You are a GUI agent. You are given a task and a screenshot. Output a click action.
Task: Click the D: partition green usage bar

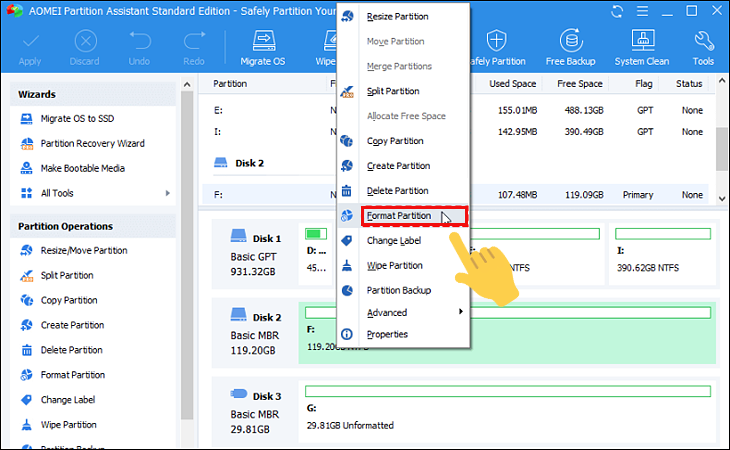[316, 234]
